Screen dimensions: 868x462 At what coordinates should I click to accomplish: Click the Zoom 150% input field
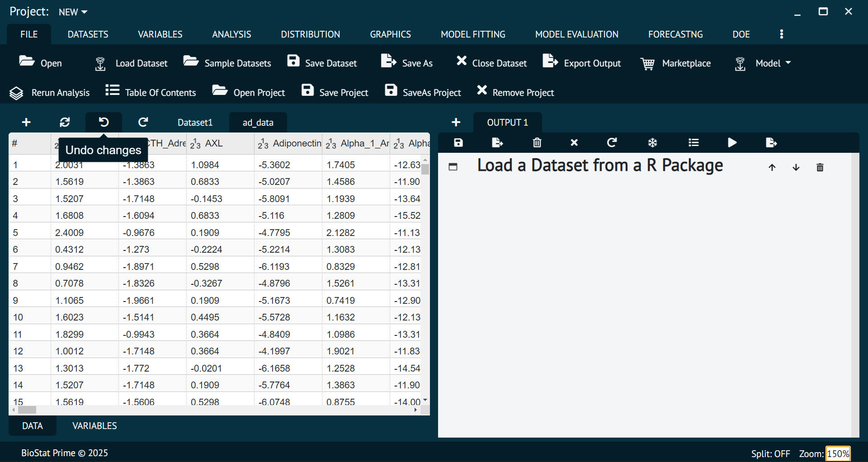click(838, 453)
